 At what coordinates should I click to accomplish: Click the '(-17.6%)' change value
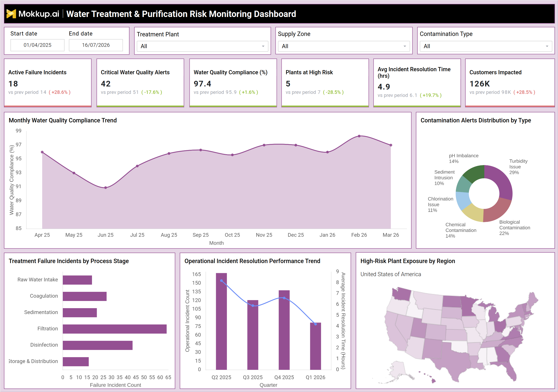click(152, 92)
